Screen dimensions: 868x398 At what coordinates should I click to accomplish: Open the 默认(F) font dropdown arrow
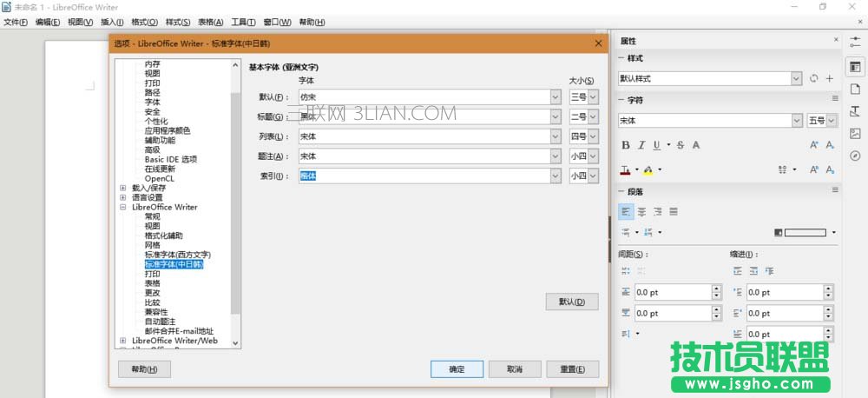[556, 97]
